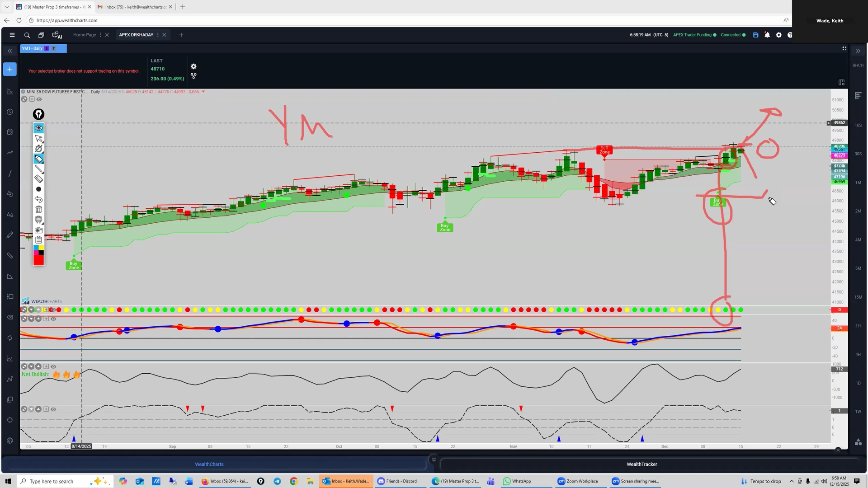Open the WealthTracker bottom tab
The image size is (868, 488).
tap(642, 464)
